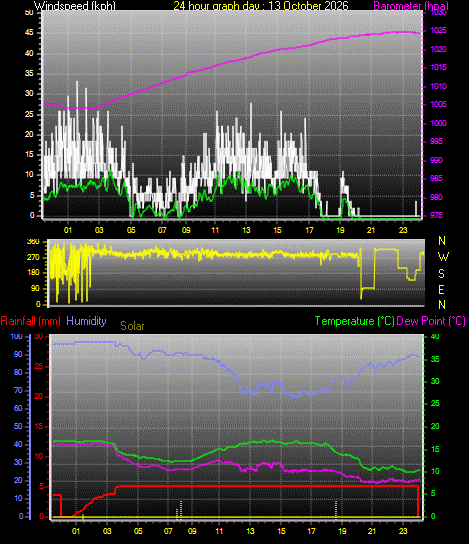Click the 35 temperature axis value
The image size is (469, 544).
[x=435, y=359]
